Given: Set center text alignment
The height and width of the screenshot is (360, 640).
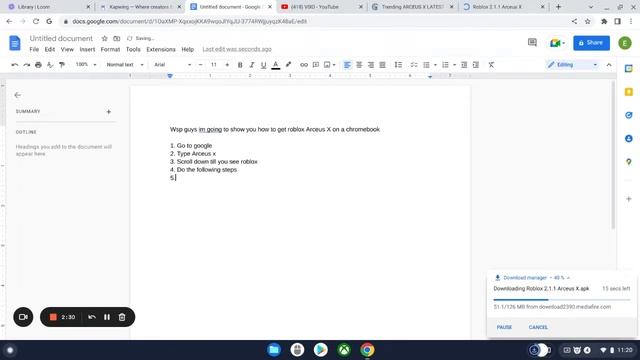Looking at the screenshot, I should click(x=359, y=65).
